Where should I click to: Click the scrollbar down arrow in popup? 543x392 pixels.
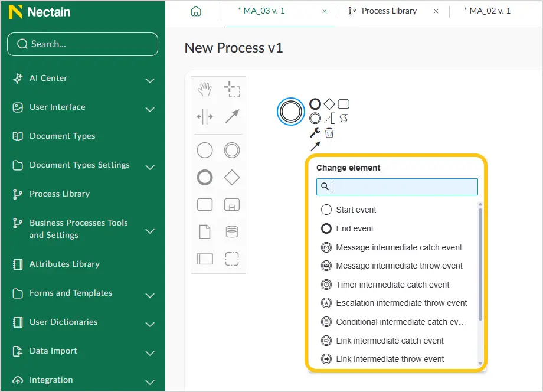(x=480, y=363)
